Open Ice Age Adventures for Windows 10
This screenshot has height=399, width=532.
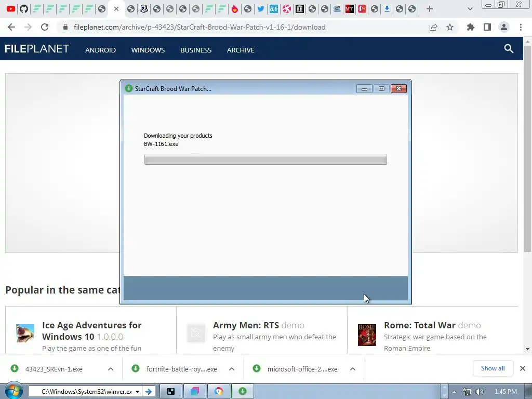(91, 331)
